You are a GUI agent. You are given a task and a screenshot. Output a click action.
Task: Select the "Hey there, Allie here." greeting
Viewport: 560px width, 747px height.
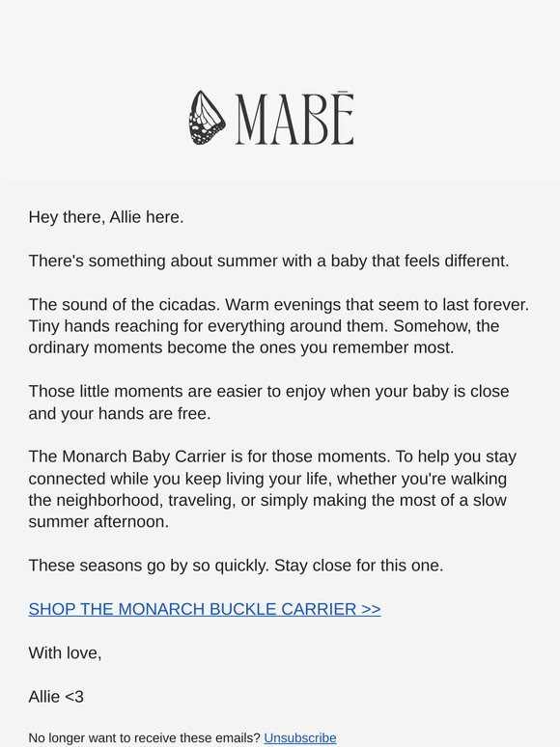tap(106, 217)
